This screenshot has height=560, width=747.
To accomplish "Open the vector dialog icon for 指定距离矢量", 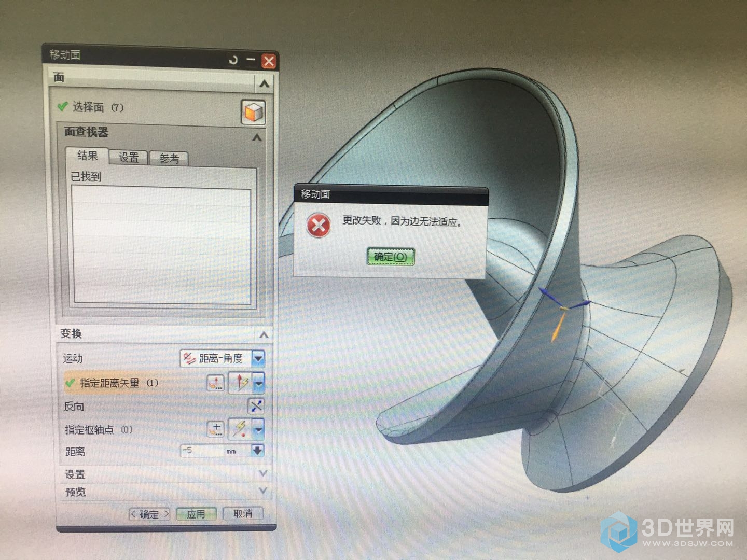I will [x=216, y=383].
